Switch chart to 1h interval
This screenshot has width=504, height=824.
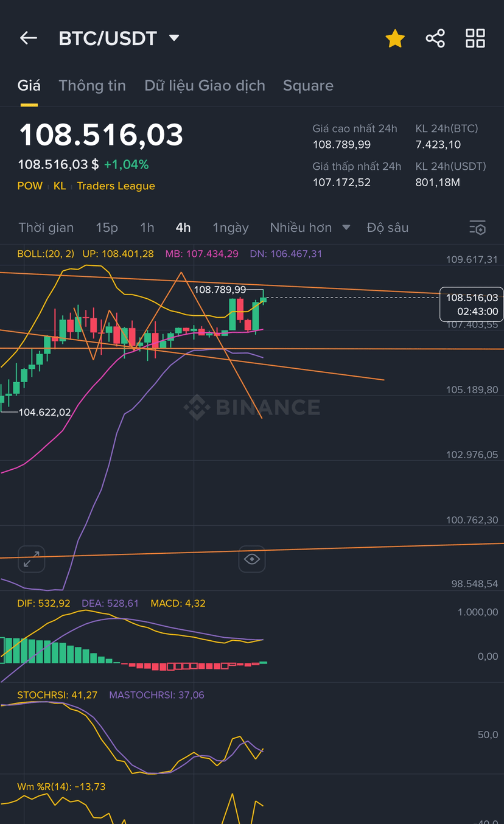click(x=147, y=228)
